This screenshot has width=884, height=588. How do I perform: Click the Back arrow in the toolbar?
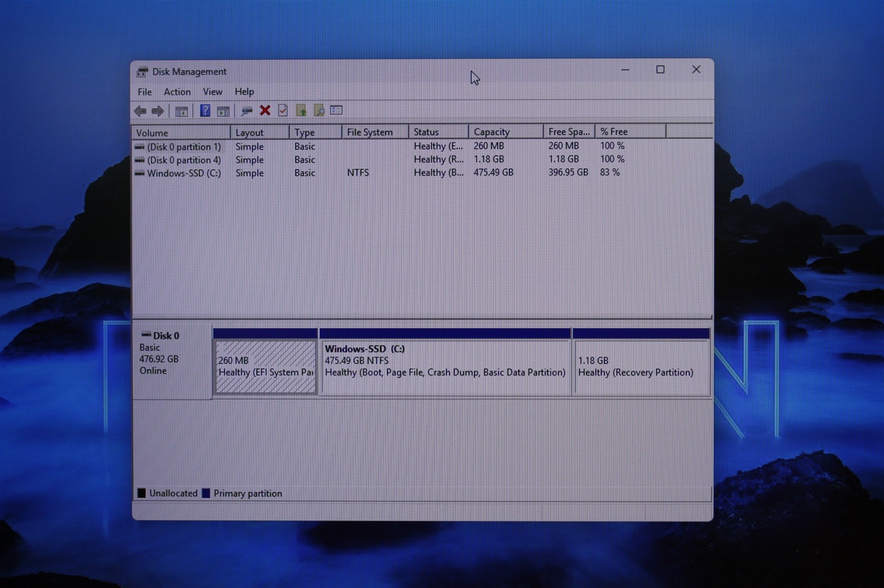(140, 111)
